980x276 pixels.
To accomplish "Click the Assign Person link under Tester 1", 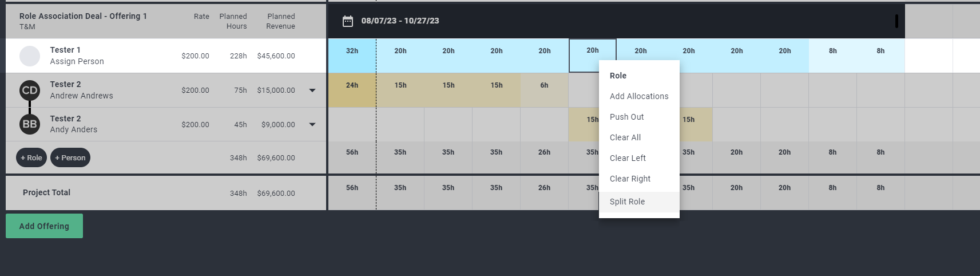I will 77,61.
